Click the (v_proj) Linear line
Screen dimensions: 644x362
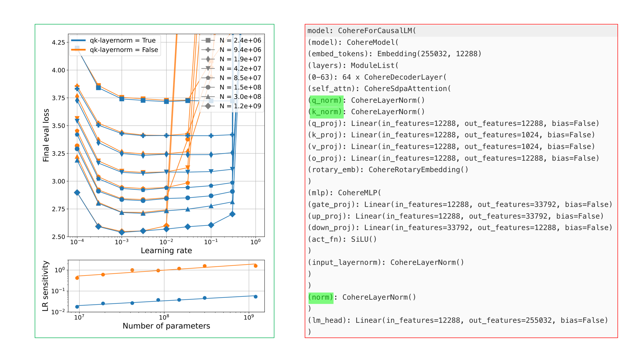point(451,147)
